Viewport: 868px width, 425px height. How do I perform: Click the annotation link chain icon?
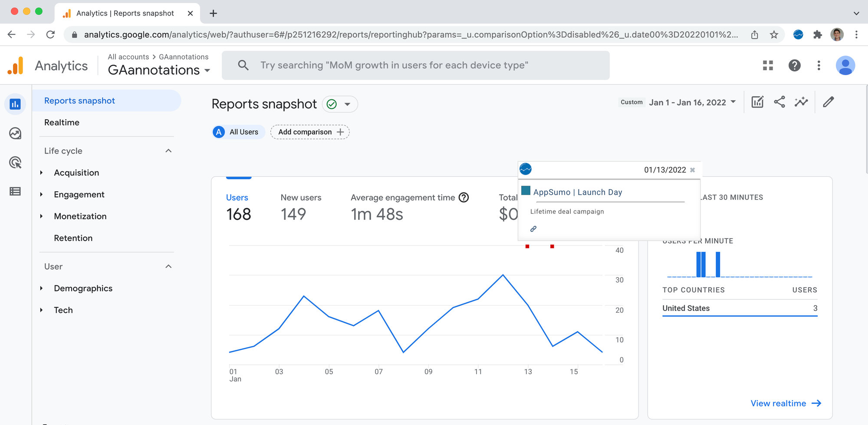click(x=533, y=229)
